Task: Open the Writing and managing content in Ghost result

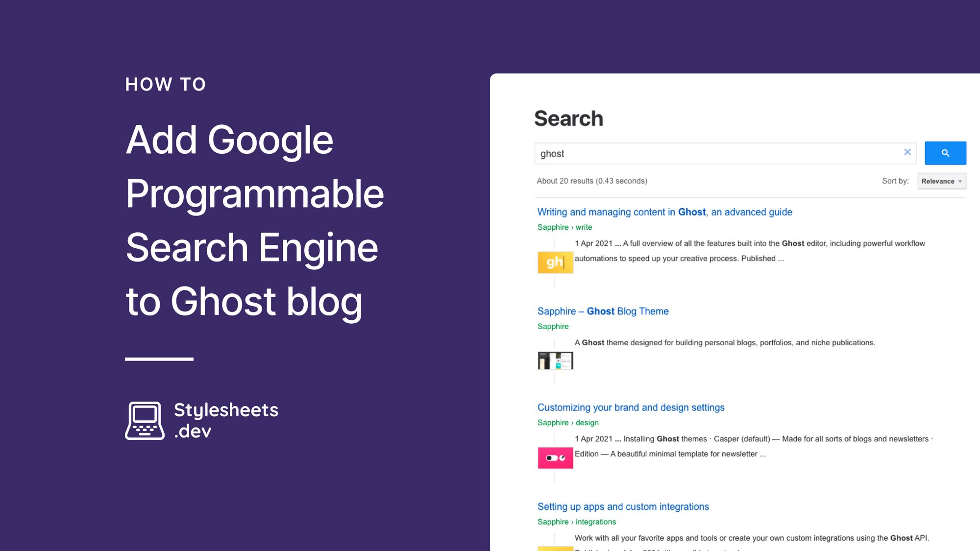Action: [x=664, y=212]
